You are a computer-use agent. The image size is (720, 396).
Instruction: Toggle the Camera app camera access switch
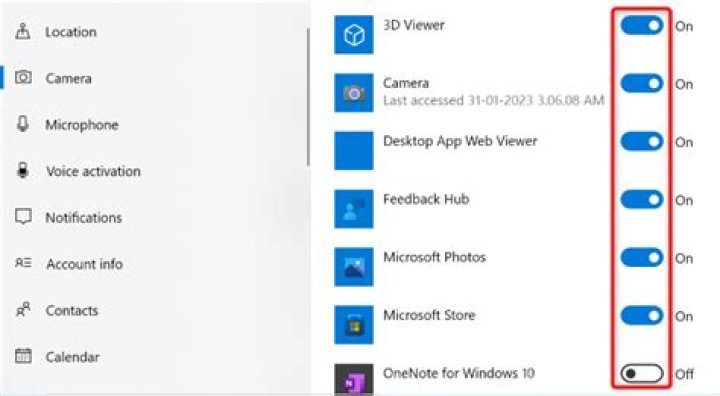pos(641,84)
